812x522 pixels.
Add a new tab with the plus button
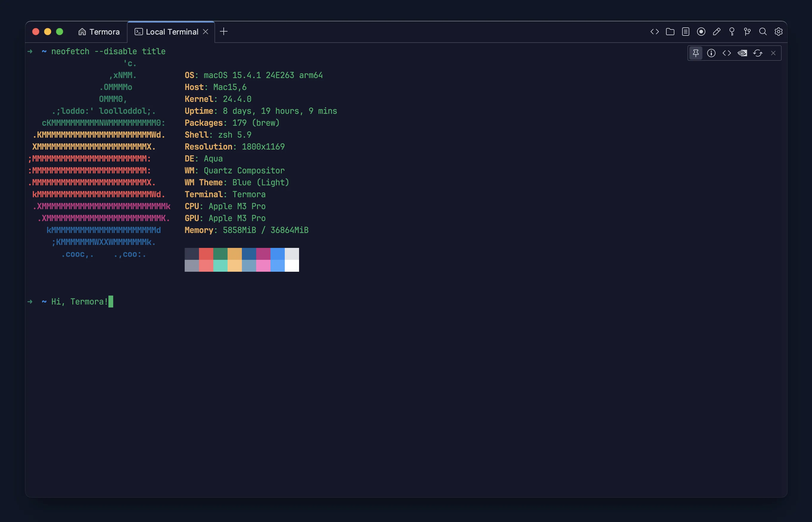[x=224, y=32]
